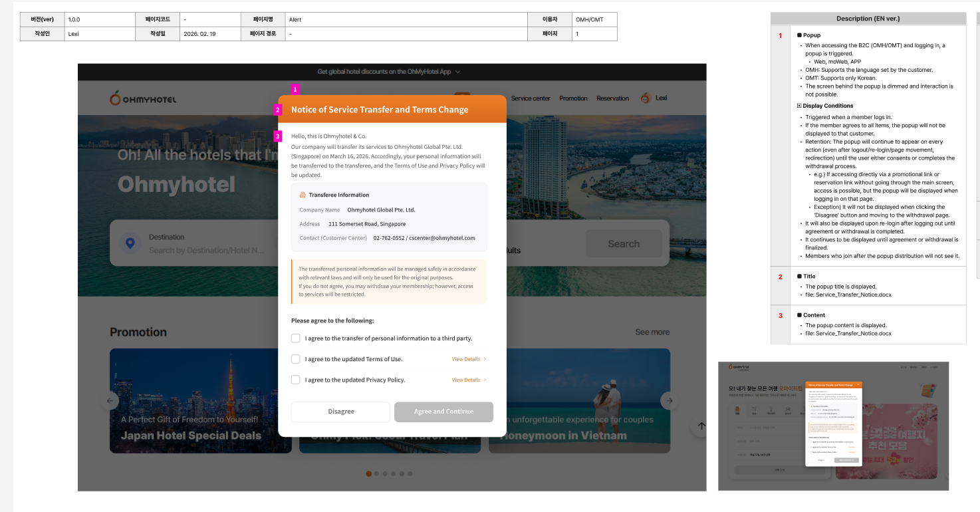Open the Promotion item in the top navigation

[x=573, y=98]
